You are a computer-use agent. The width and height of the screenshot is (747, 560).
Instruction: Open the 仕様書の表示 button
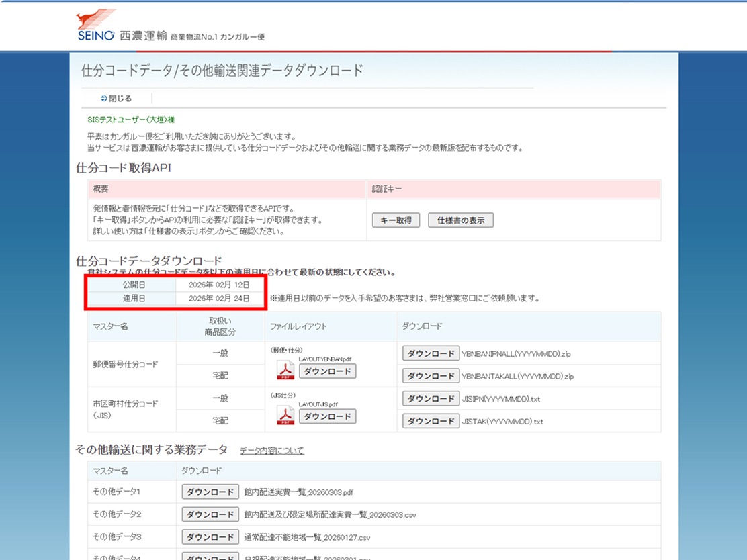[x=461, y=220]
